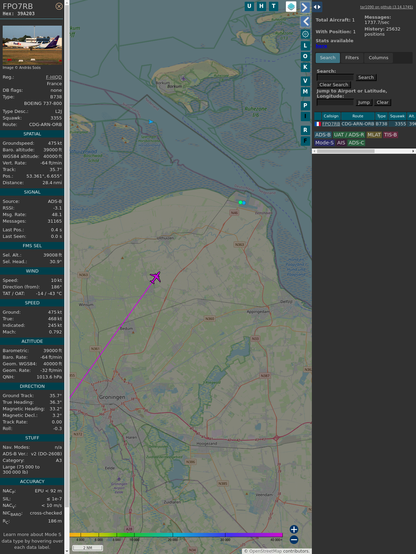The width and height of the screenshot is (416, 554).
Task: Toggle the T tracks button
Action: coord(274,6)
